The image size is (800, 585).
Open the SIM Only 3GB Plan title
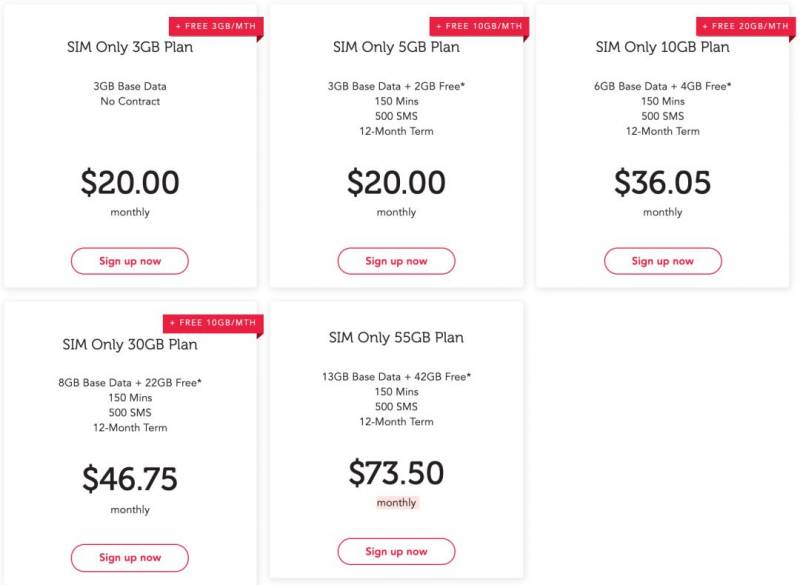pyautogui.click(x=130, y=47)
